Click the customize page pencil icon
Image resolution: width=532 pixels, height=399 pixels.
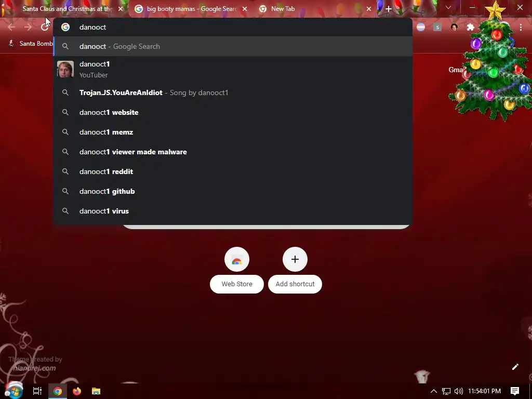tap(515, 367)
